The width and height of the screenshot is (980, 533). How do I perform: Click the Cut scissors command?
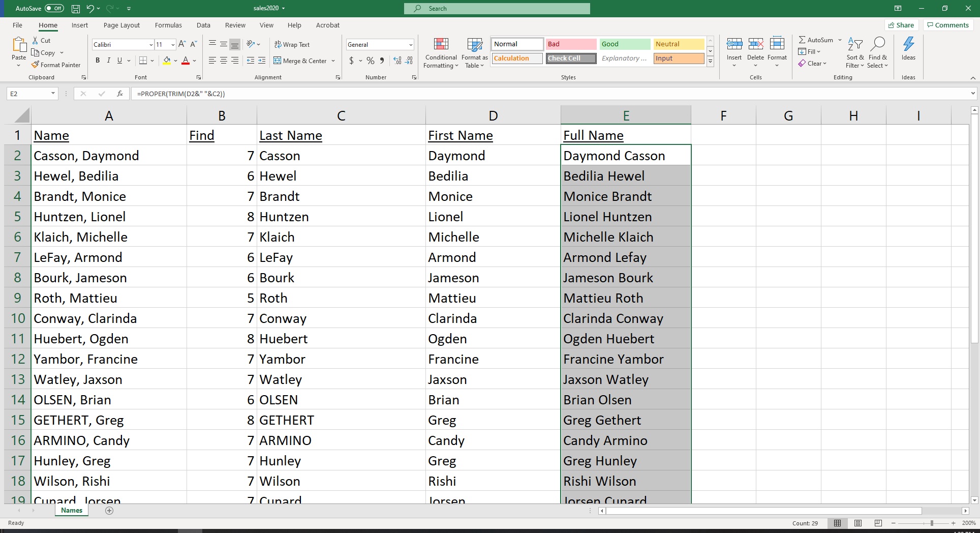pos(41,40)
